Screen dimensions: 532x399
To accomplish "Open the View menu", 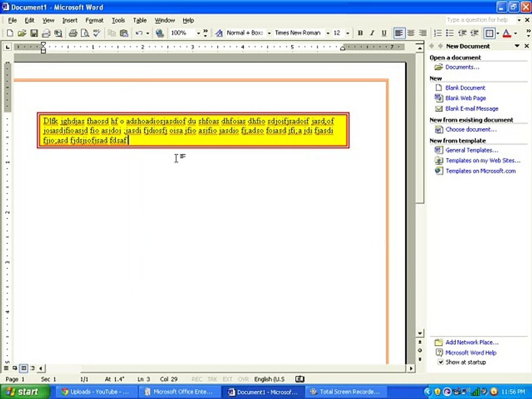I will (x=48, y=21).
